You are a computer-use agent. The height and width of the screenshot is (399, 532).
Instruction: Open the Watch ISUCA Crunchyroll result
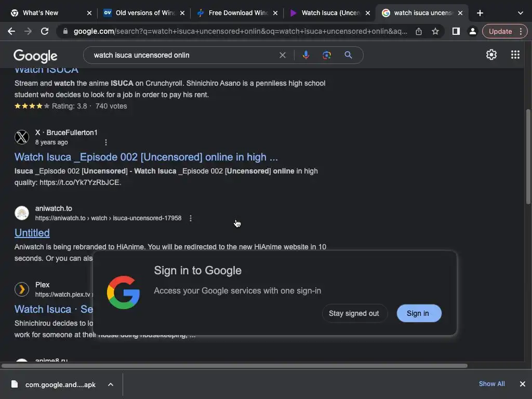click(46, 70)
